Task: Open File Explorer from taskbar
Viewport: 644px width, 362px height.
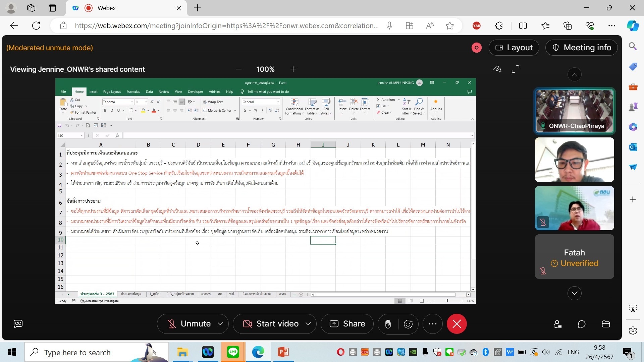Action: tap(182, 352)
